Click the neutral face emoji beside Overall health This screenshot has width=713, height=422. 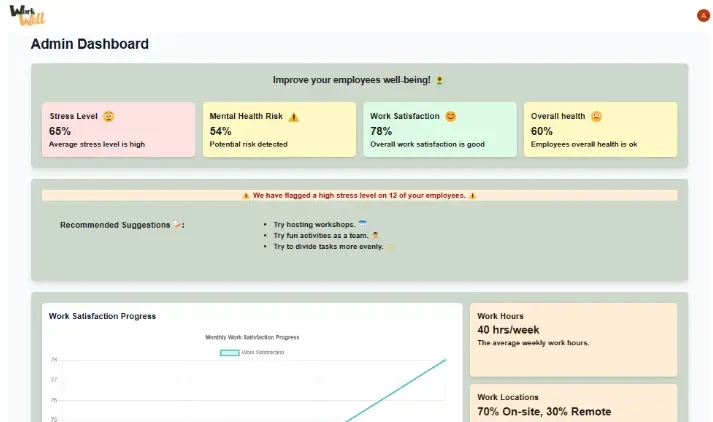coord(597,116)
